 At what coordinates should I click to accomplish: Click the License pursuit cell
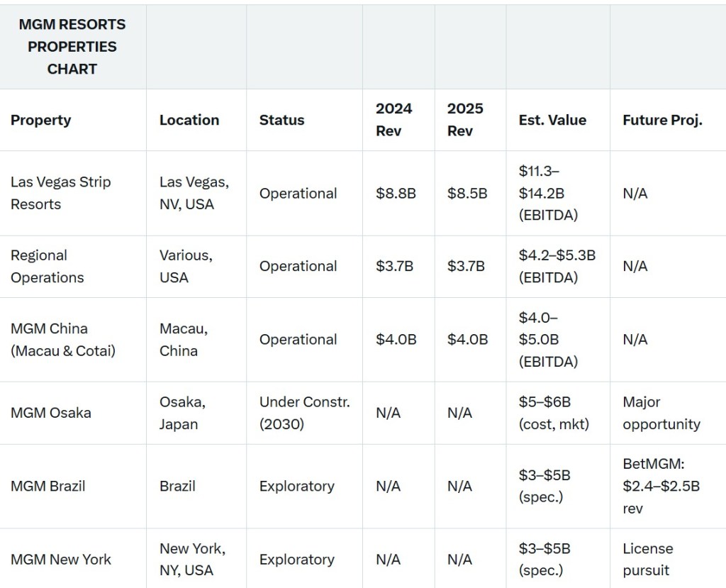click(x=648, y=559)
